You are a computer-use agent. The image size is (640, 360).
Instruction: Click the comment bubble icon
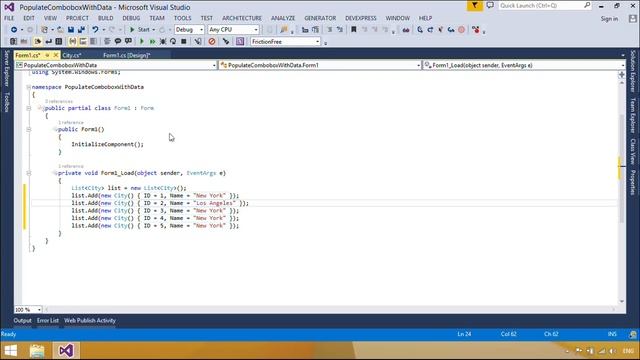click(118, 42)
